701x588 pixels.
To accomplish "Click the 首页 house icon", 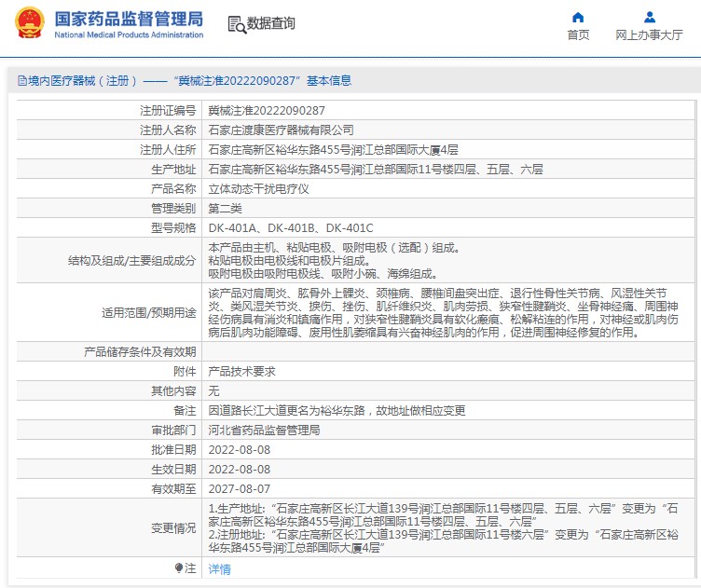I will (x=578, y=17).
